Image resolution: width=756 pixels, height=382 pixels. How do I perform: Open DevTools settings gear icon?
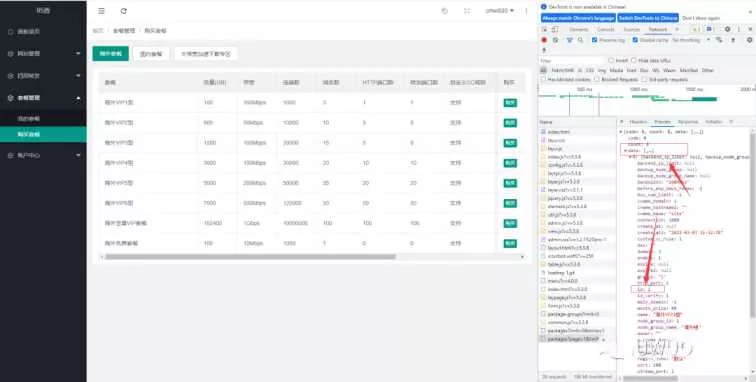click(728, 29)
